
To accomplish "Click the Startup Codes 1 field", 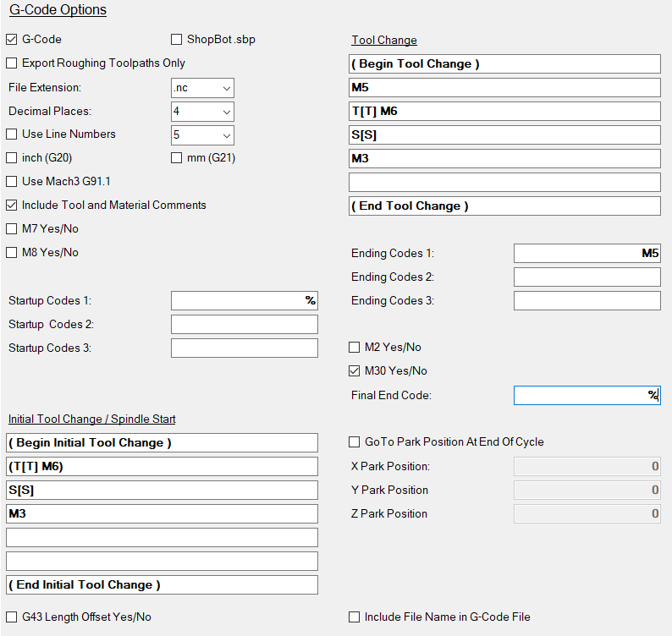I will 244,301.
